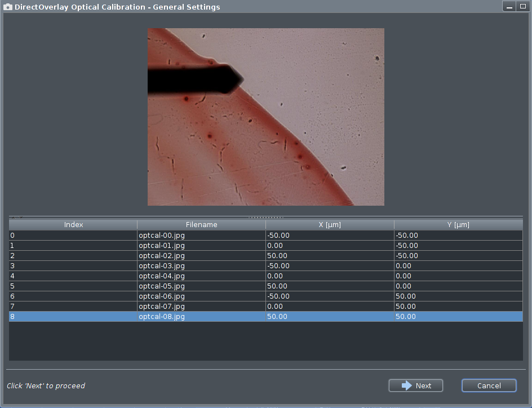Image resolution: width=532 pixels, height=408 pixels.
Task: Click Index cell 4
Action: [x=73, y=276]
